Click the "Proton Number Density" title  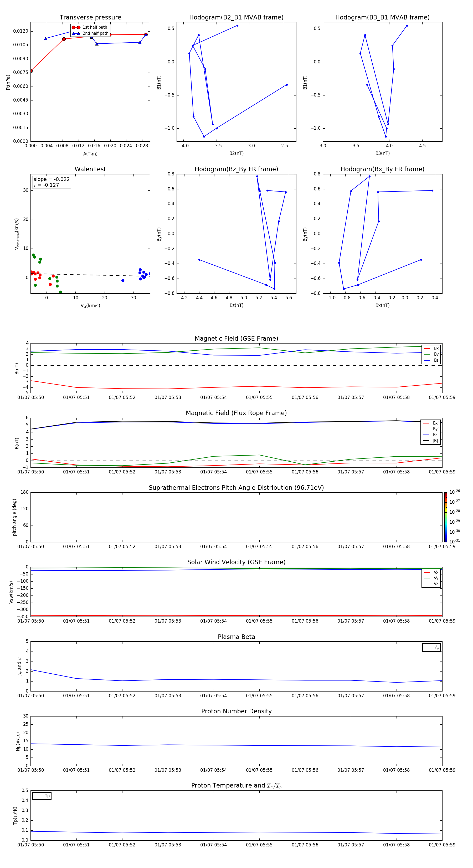(236, 711)
